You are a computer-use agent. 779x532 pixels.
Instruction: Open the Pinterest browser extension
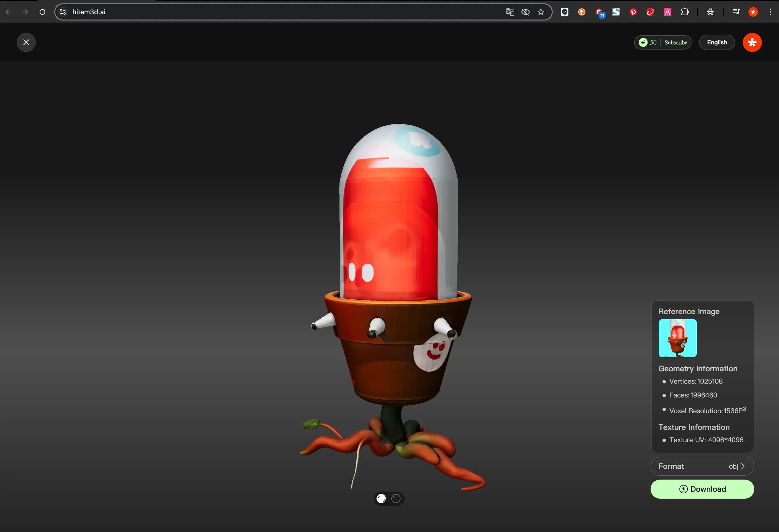click(x=633, y=12)
